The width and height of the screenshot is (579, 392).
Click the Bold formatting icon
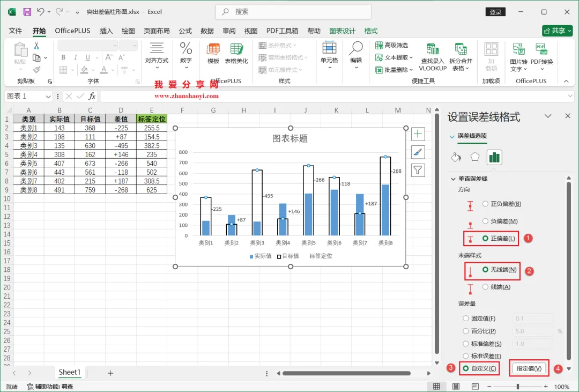[x=63, y=57]
